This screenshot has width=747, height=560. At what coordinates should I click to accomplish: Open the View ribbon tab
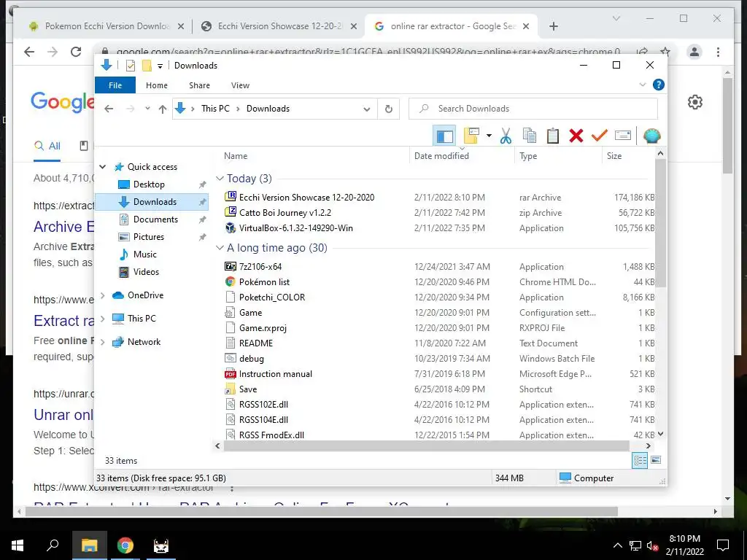click(240, 85)
